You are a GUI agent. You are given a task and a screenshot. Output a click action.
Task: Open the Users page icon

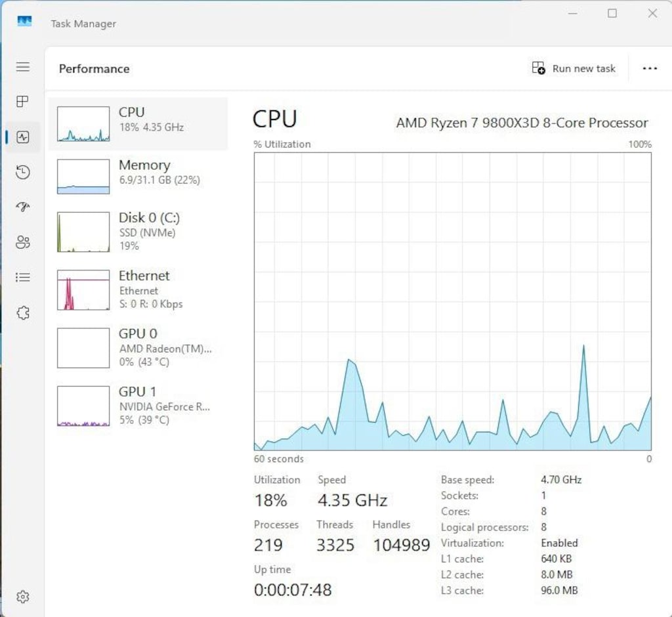[23, 242]
